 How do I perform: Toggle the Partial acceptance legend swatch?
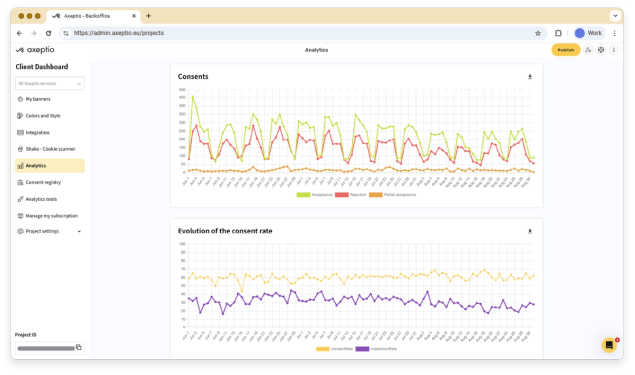click(x=376, y=195)
